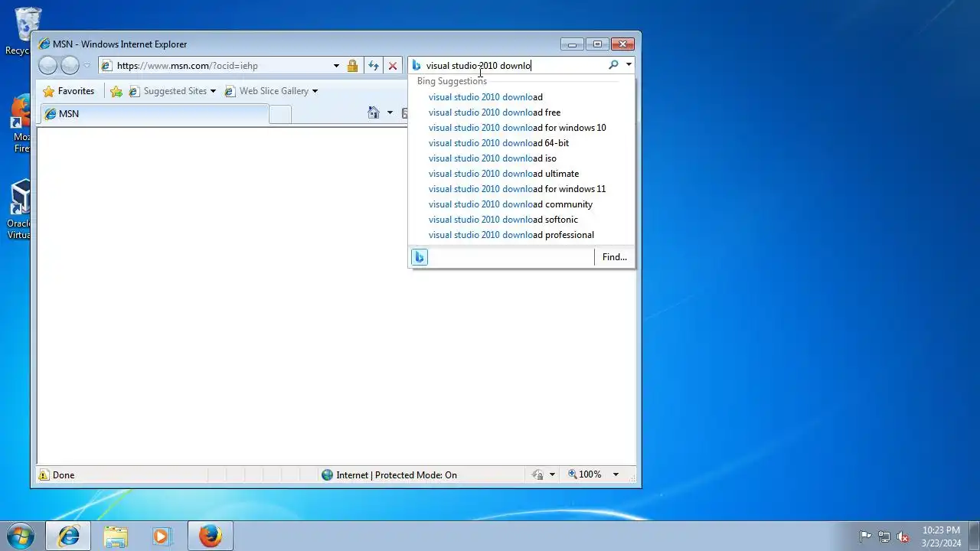Click the Action Center flag tray icon
Viewport: 980px width, 551px height.
coord(865,536)
